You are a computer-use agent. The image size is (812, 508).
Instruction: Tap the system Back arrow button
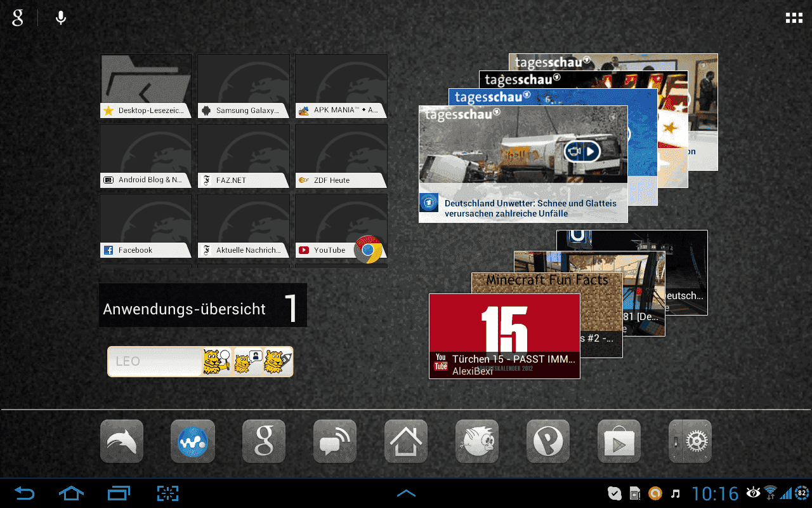[24, 493]
